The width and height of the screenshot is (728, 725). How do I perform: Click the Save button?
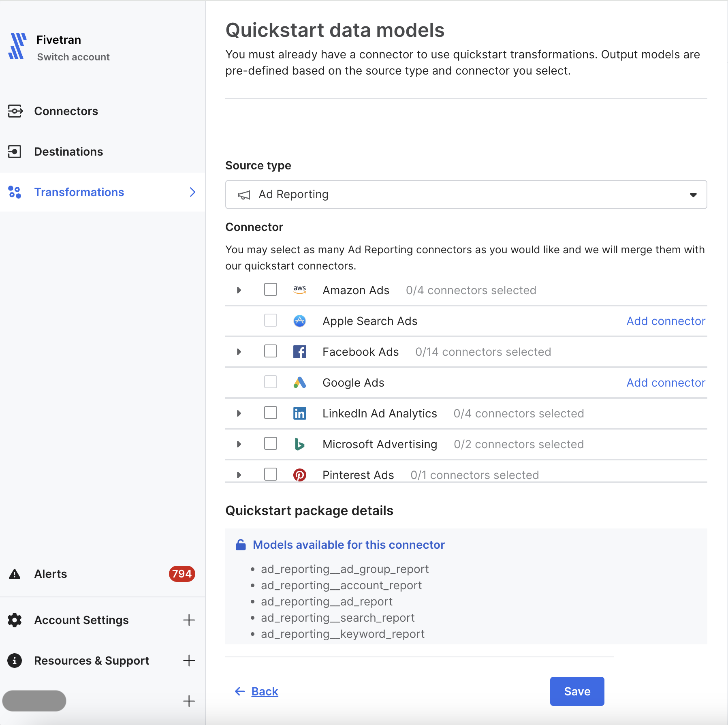coord(577,691)
